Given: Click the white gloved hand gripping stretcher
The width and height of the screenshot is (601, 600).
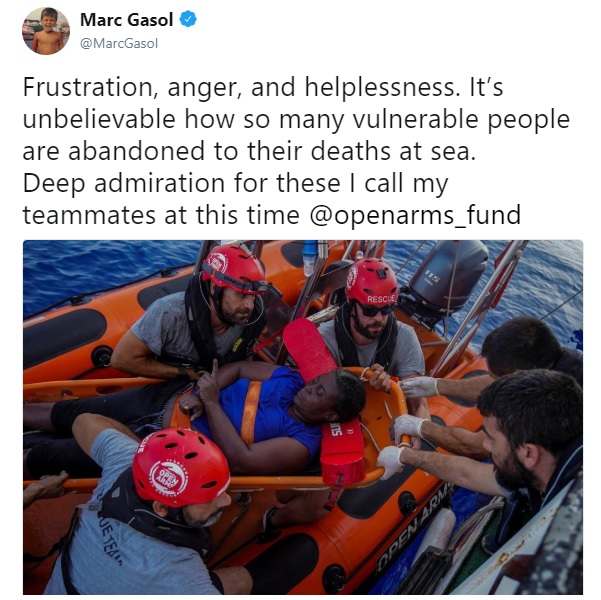Looking at the screenshot, I should coord(390,462).
